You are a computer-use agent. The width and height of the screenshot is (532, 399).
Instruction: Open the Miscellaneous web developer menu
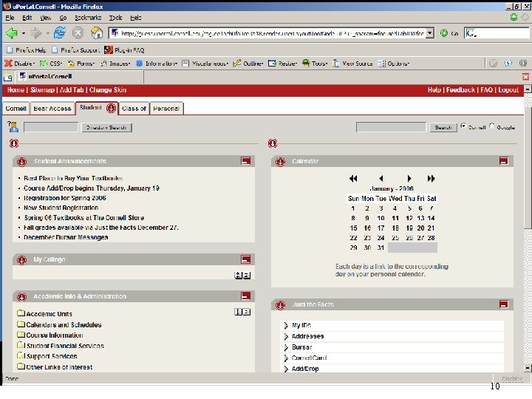click(205, 64)
